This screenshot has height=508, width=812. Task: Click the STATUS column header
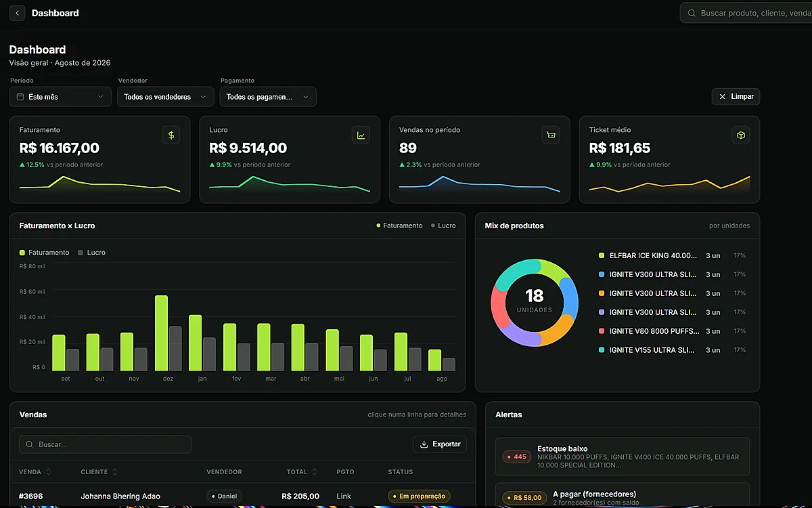pos(401,472)
